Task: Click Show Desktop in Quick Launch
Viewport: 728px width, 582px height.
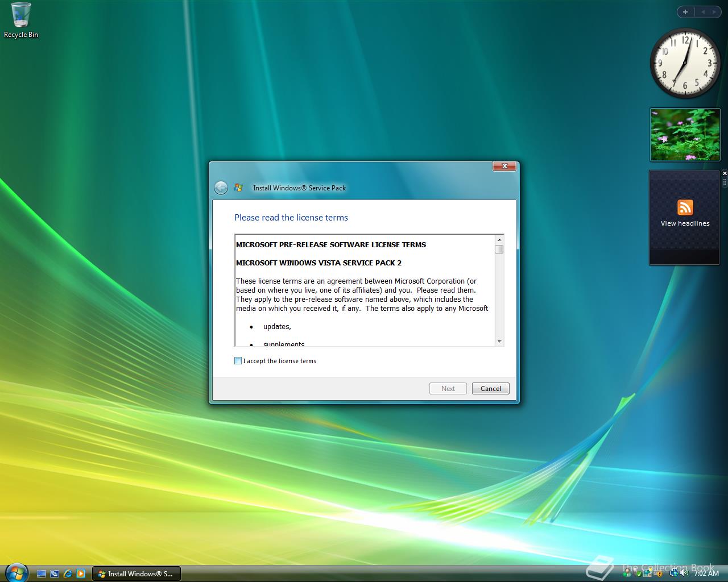Action: [x=42, y=573]
